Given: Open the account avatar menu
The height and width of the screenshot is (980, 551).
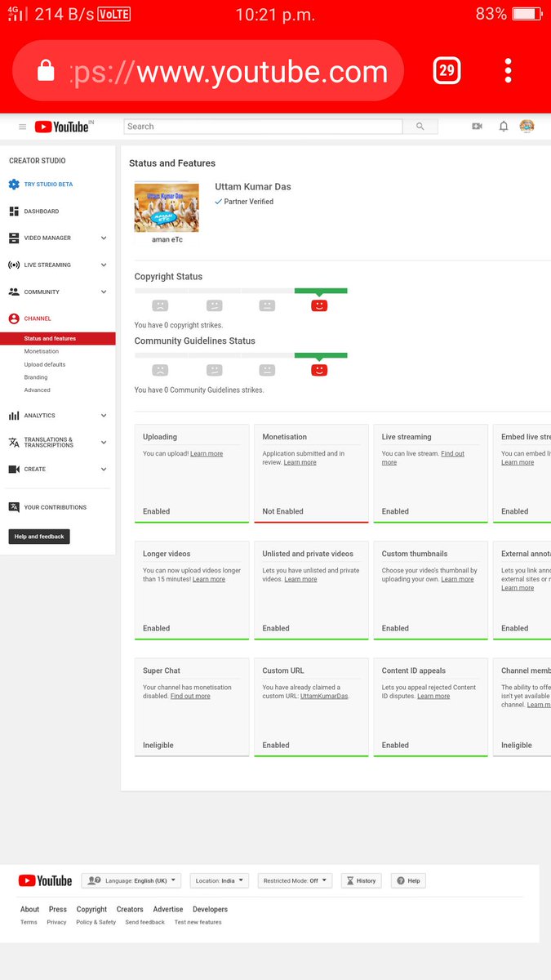Looking at the screenshot, I should coord(527,126).
